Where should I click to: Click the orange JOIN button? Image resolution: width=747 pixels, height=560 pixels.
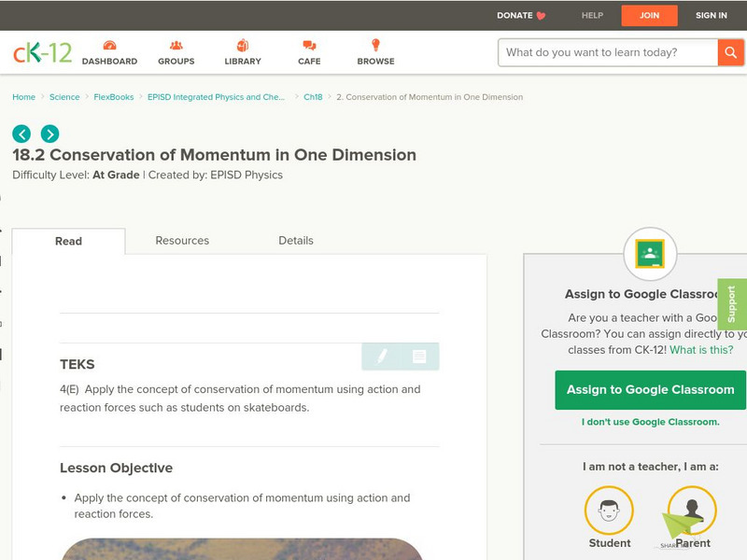(x=649, y=16)
